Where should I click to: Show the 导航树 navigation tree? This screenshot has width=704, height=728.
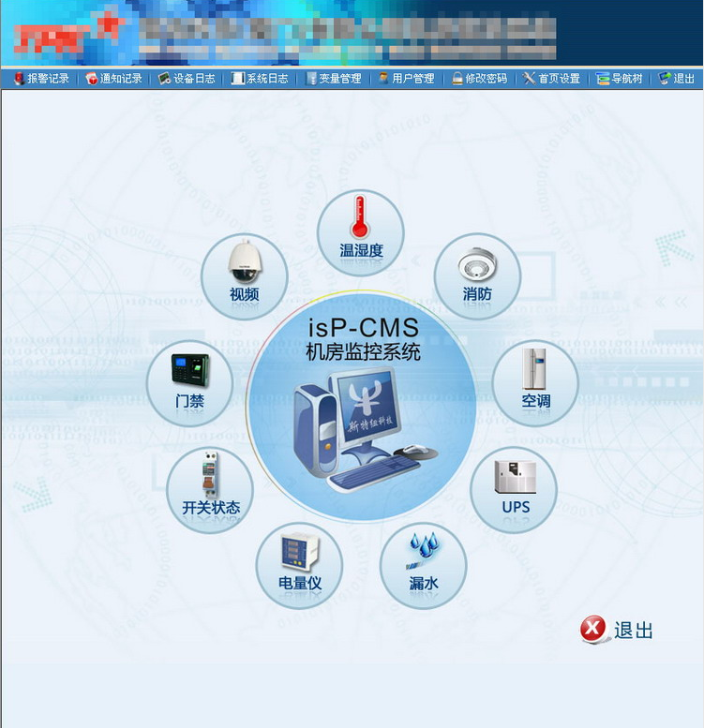click(x=621, y=79)
